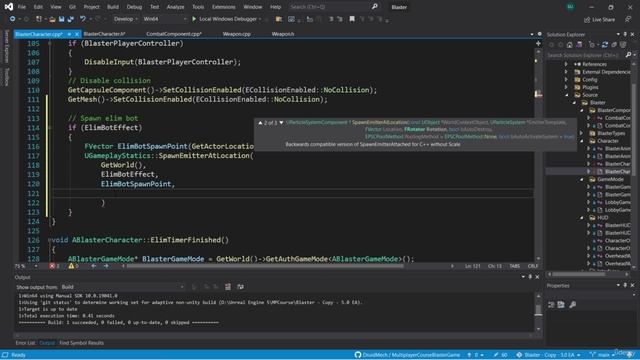The width and height of the screenshot is (640, 360).
Task: Open the Develop configuration dropdown
Action: click(x=125, y=19)
